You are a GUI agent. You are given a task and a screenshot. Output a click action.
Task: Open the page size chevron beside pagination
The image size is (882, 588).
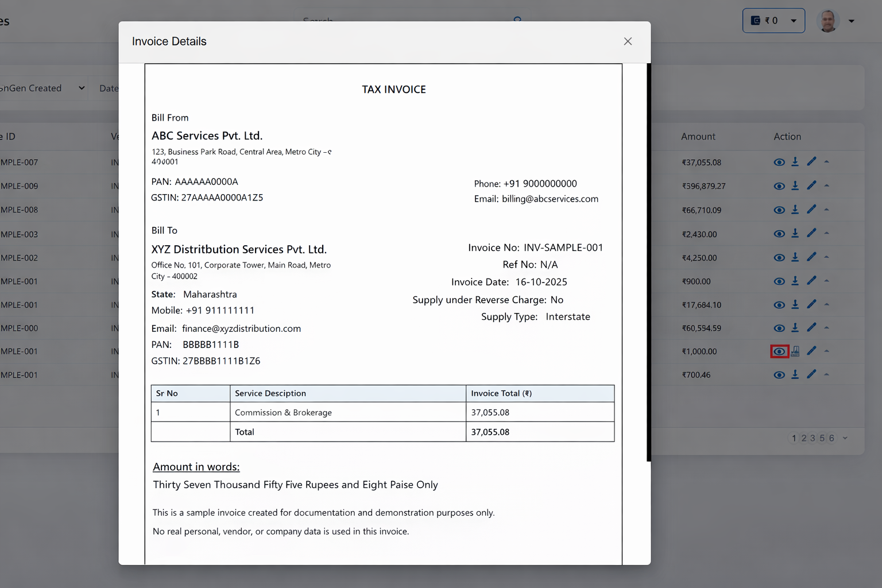(845, 438)
